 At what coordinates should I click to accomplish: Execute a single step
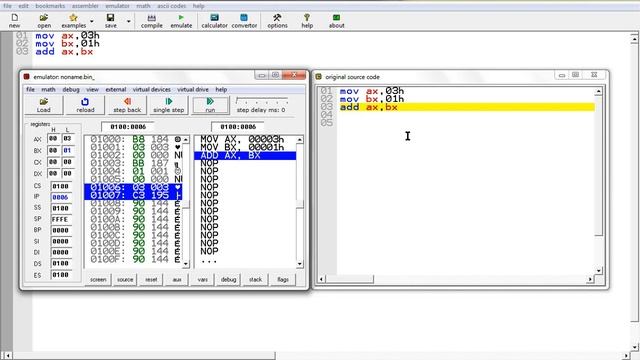coord(169,105)
